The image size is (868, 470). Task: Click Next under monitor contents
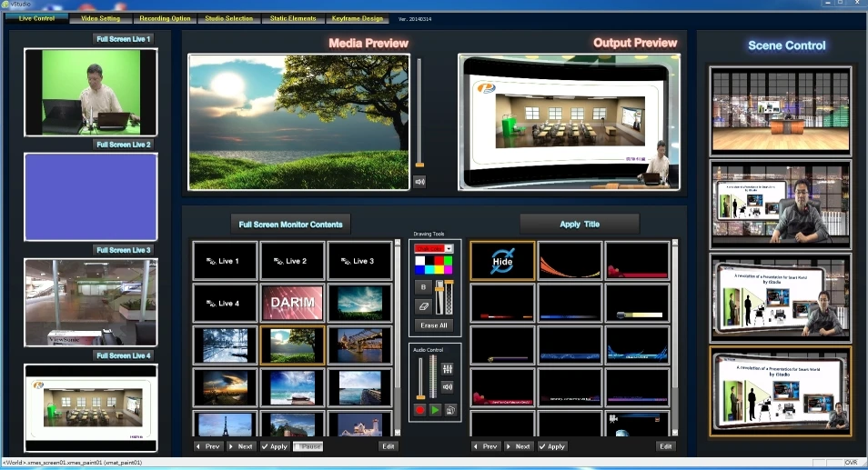[x=241, y=446]
